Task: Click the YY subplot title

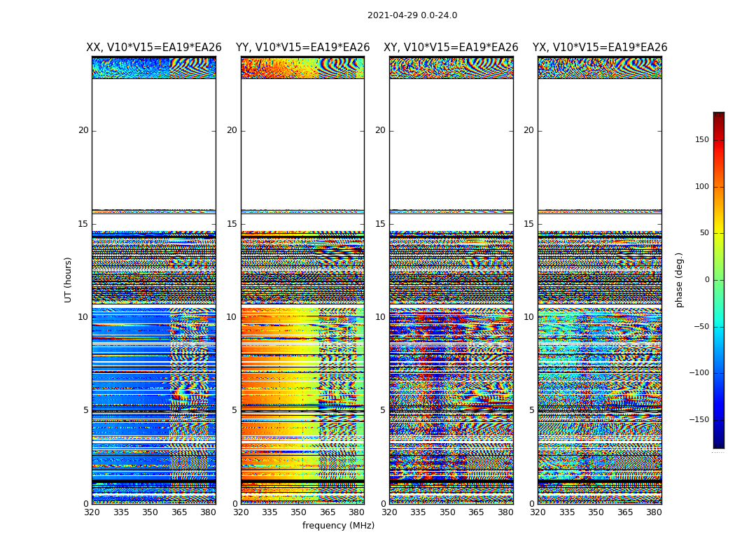Action: [302, 48]
